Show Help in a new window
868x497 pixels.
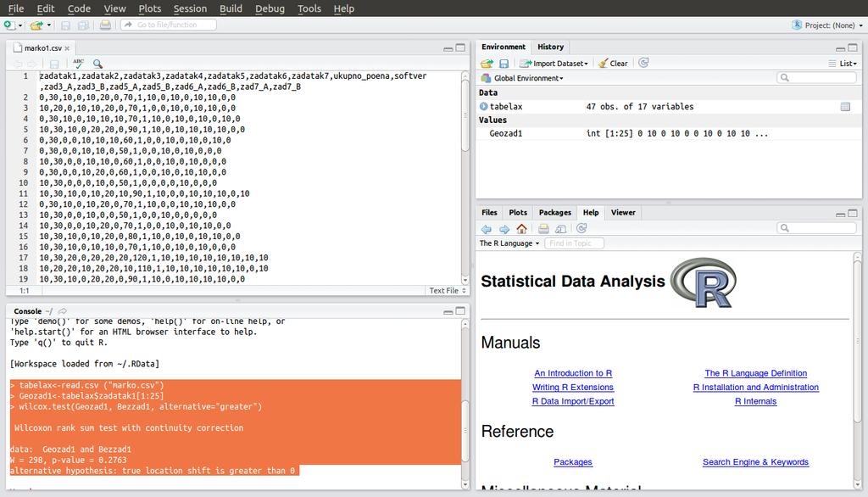pos(561,229)
